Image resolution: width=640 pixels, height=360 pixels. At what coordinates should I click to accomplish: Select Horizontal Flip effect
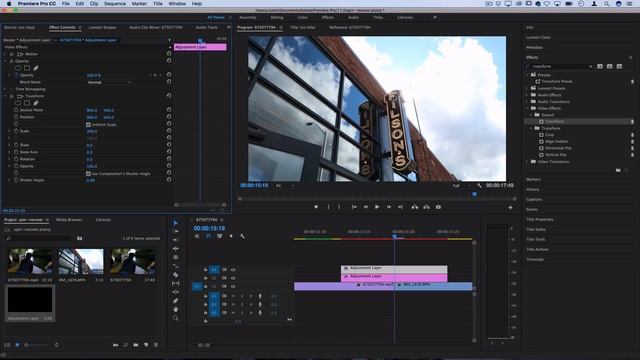coord(558,148)
